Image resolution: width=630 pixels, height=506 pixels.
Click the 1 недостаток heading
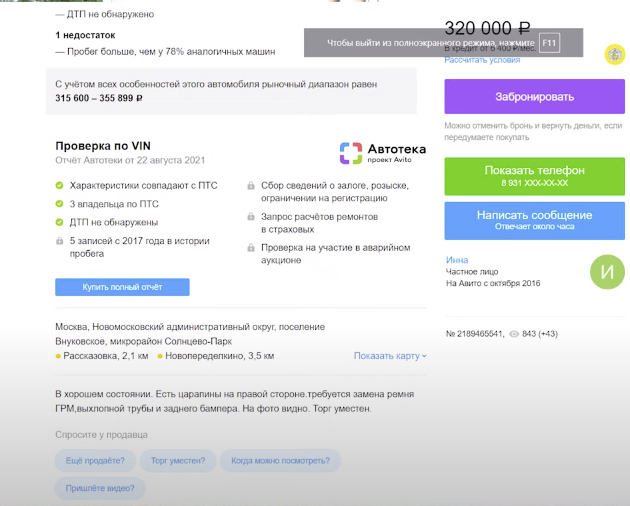pos(85,35)
